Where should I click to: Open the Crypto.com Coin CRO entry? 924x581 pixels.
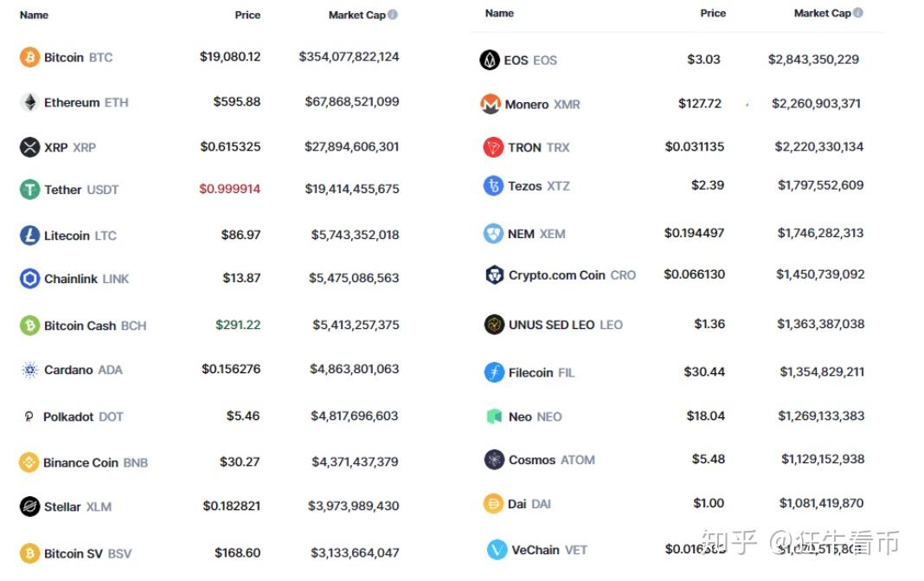pyautogui.click(x=560, y=274)
